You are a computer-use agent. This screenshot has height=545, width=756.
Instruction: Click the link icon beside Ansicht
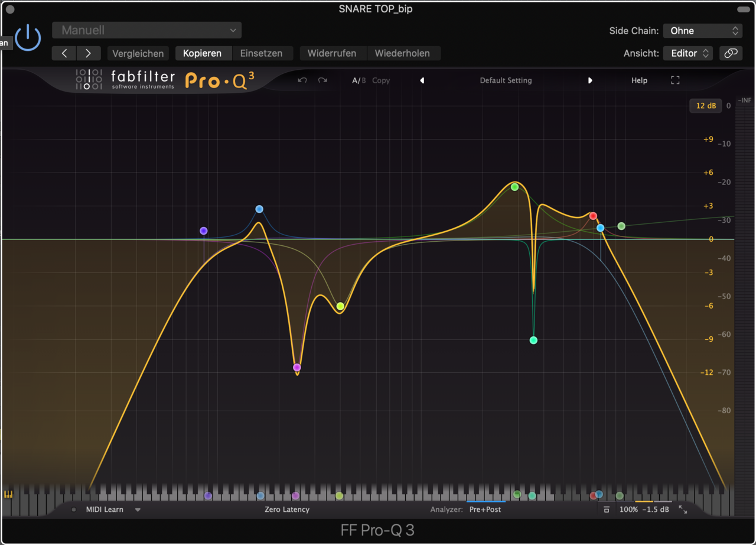coord(731,53)
